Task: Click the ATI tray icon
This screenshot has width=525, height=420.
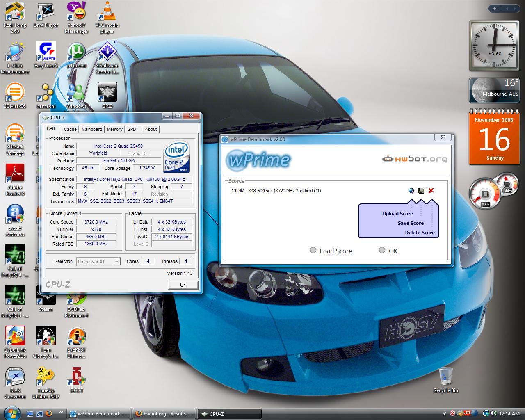Action: [467, 413]
